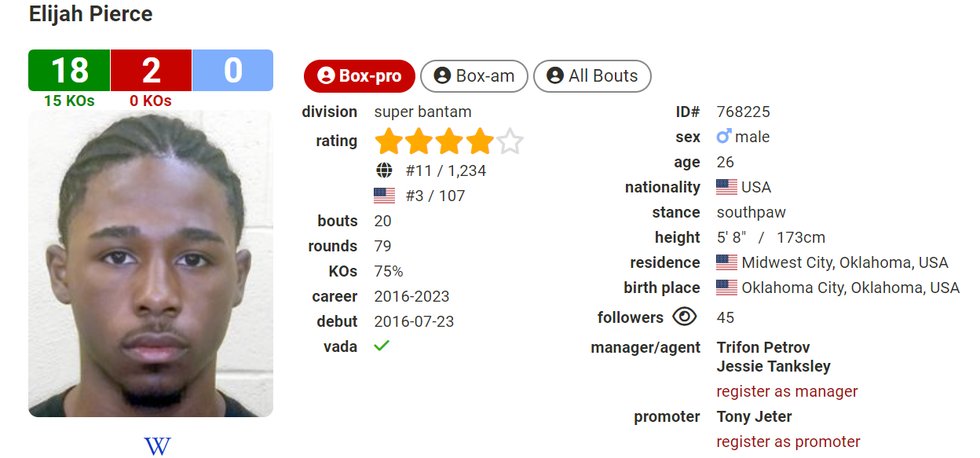
Task: Click the red 2 losses box
Action: pyautogui.click(x=151, y=71)
